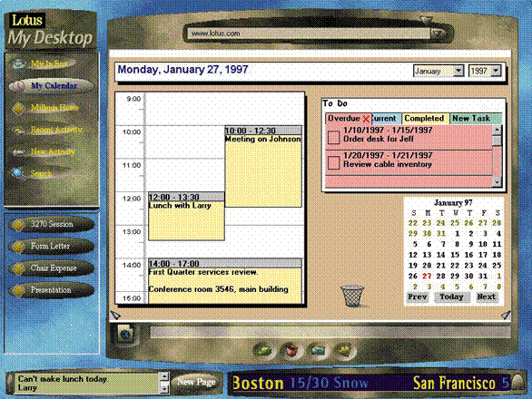Image resolution: width=532 pixels, height=399 pixels.
Task: Check the Review cable inventory task
Action: 333,162
